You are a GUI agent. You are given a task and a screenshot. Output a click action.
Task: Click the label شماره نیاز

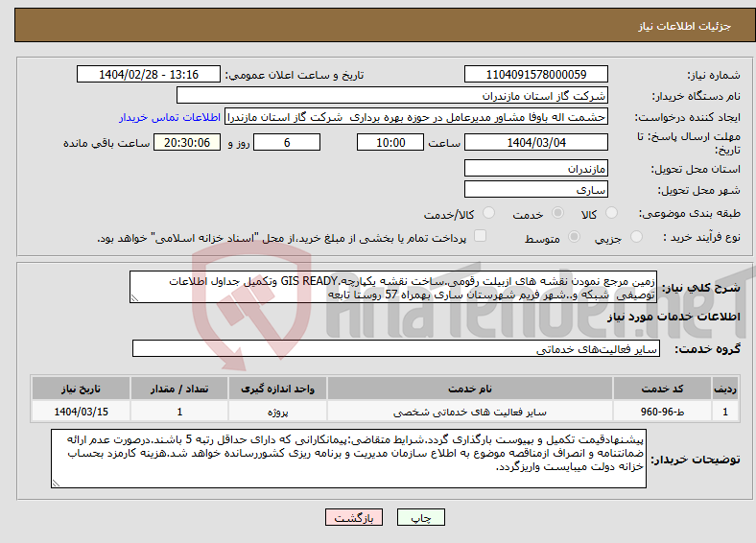pyautogui.click(x=714, y=75)
